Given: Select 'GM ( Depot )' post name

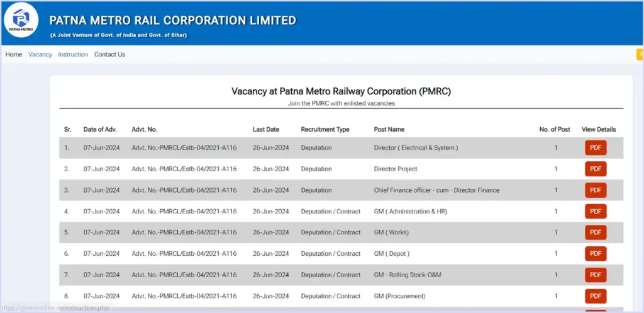Looking at the screenshot, I should coord(391,254).
